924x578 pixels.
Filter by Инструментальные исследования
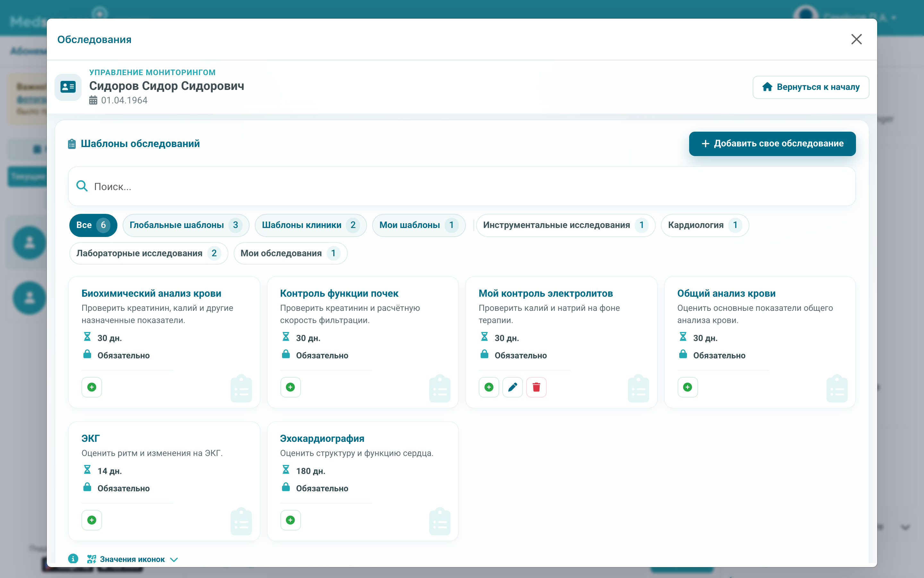pos(566,225)
